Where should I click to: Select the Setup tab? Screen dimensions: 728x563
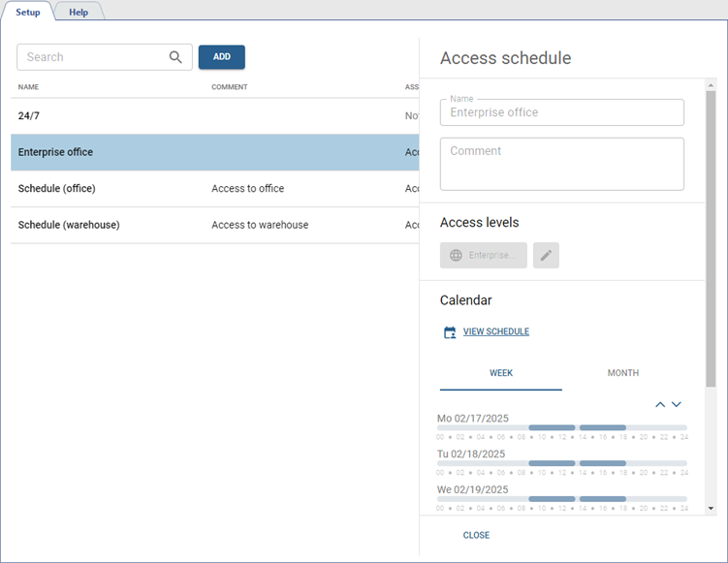point(28,12)
